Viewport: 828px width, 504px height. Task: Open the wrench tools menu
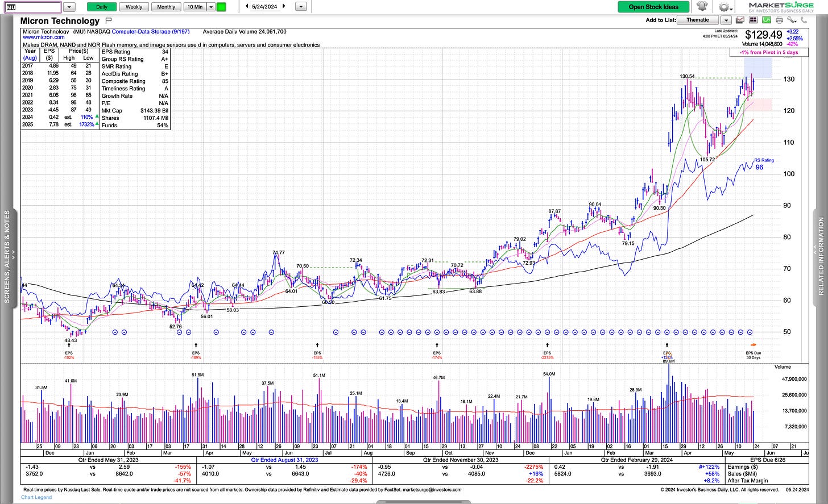[790, 20]
